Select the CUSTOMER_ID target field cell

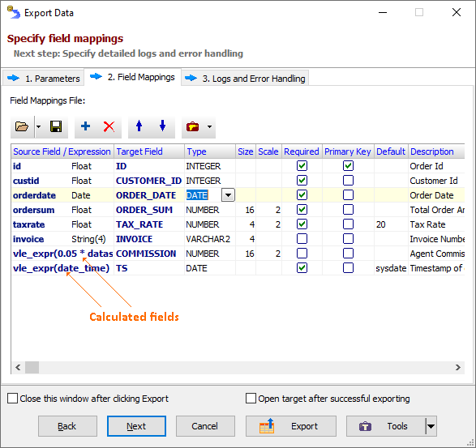(149, 181)
